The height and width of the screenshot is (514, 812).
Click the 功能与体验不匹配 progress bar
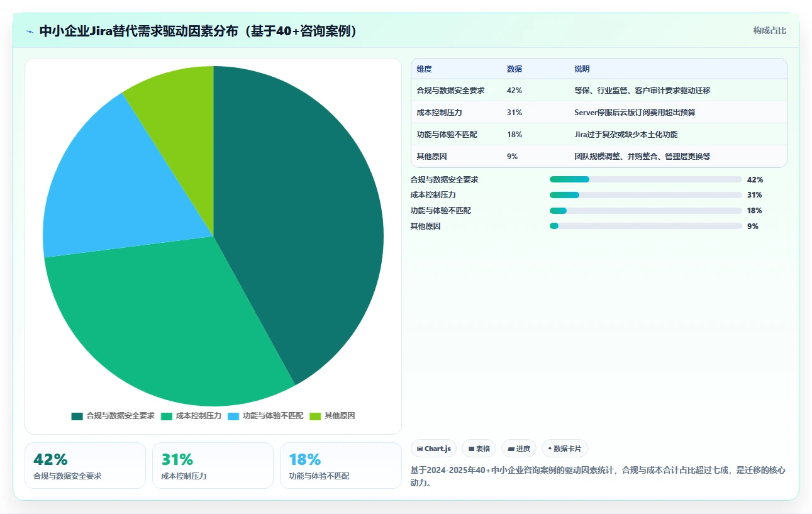point(645,211)
